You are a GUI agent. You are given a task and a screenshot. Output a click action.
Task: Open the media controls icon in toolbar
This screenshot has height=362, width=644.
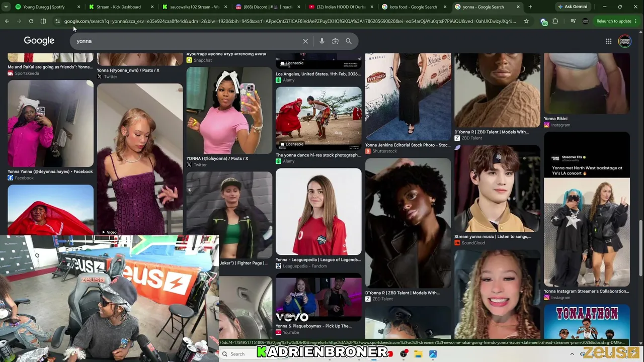[x=573, y=21]
